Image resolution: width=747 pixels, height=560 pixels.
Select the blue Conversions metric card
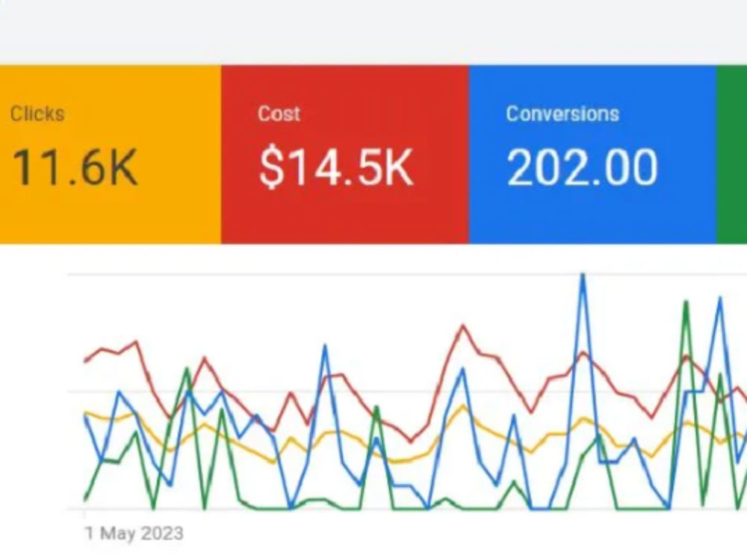click(593, 155)
